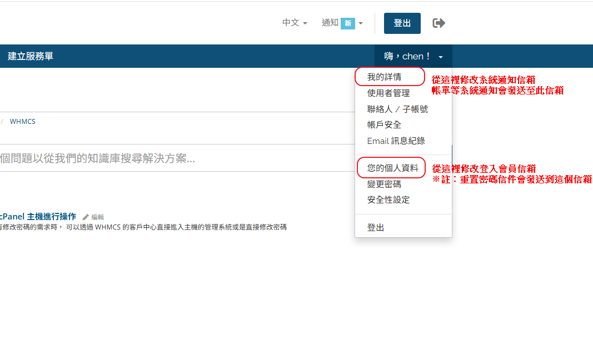Focus the knowledge base search field
Viewport: 593px width, 364px height.
pos(167,158)
